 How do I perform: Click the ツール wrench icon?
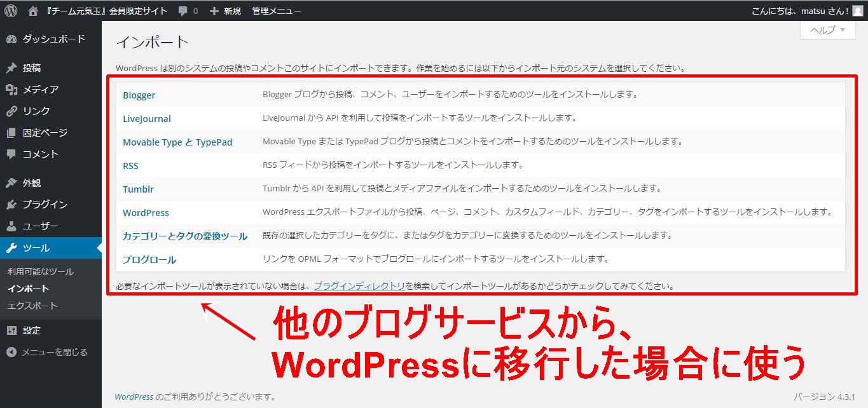coord(11,248)
